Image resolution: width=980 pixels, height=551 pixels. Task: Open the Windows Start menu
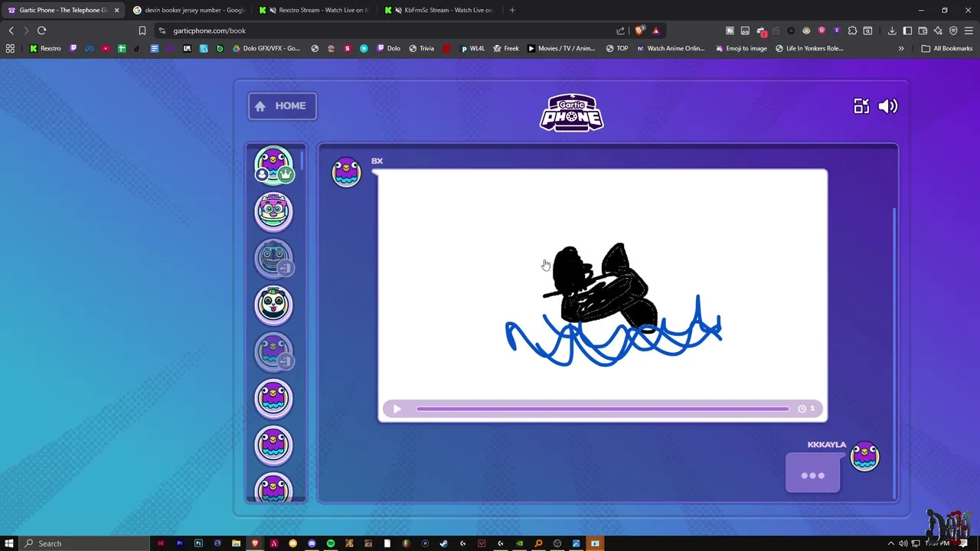9,543
